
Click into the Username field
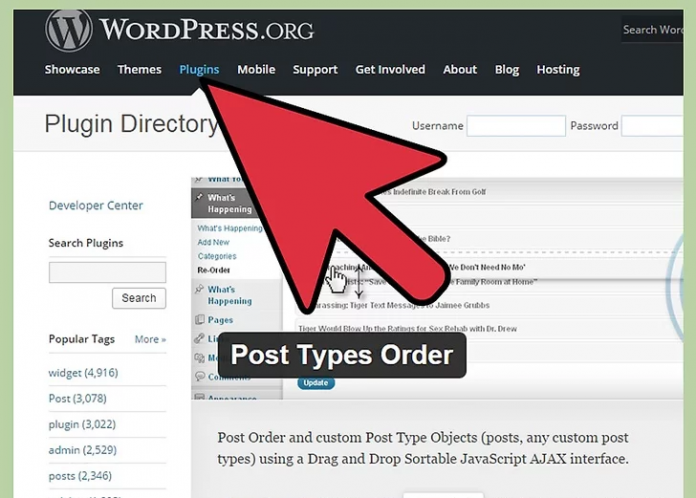[515, 127]
